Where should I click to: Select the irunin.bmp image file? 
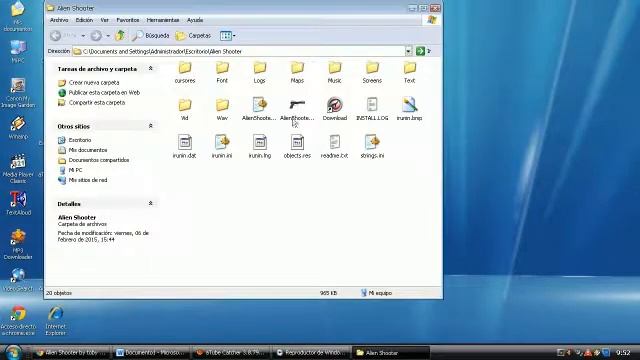coord(409,109)
